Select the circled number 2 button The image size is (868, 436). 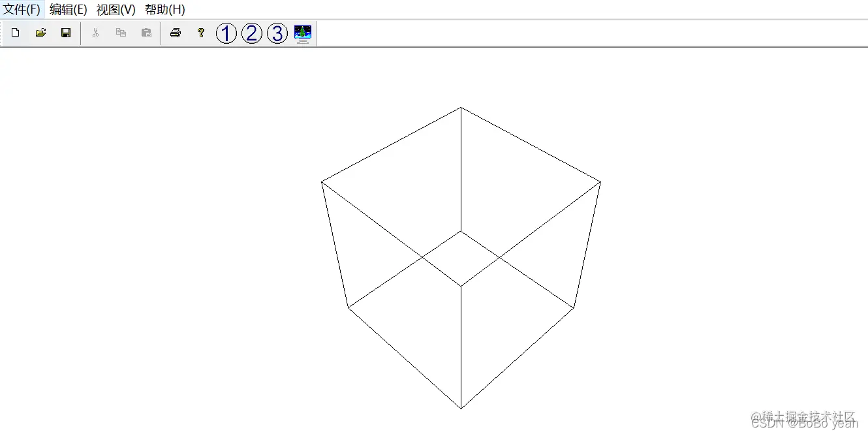point(252,33)
